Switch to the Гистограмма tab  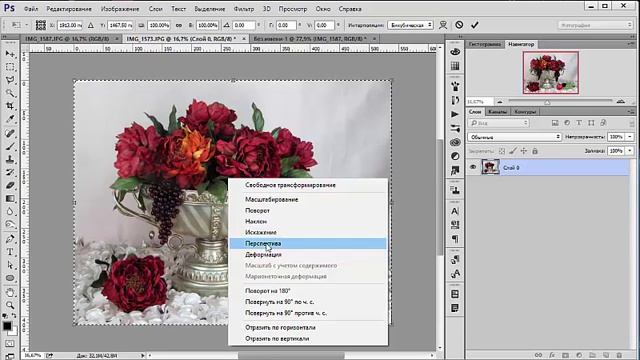484,44
